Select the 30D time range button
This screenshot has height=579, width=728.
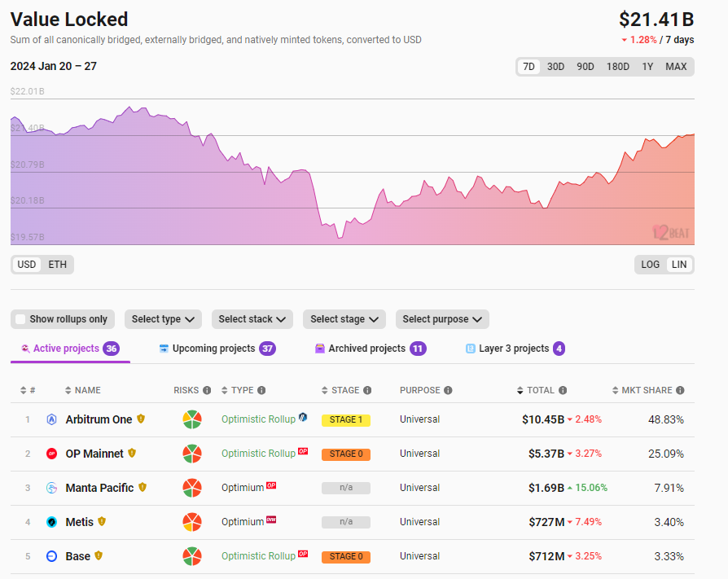click(555, 67)
